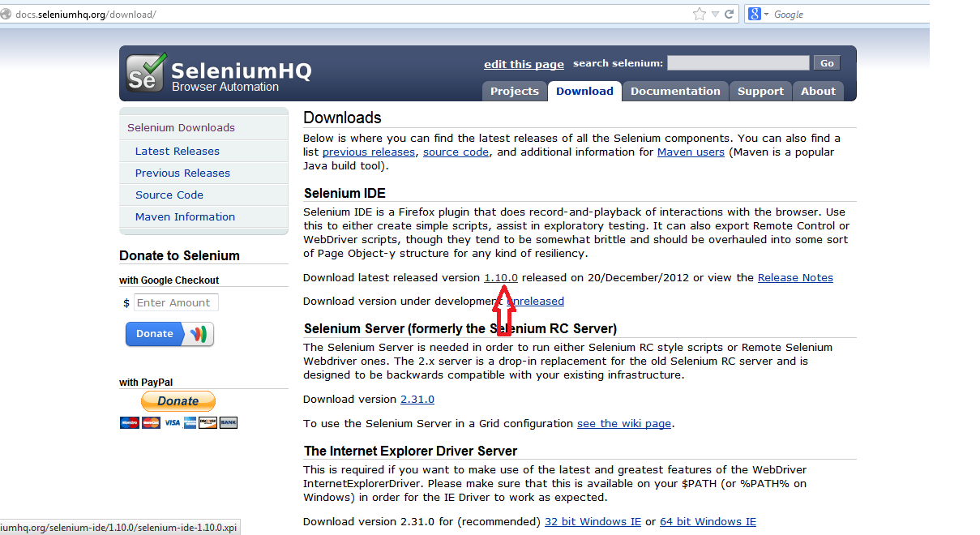Viewport: 980px width, 535px height.
Task: Click the Discover card icon
Action: 208,422
